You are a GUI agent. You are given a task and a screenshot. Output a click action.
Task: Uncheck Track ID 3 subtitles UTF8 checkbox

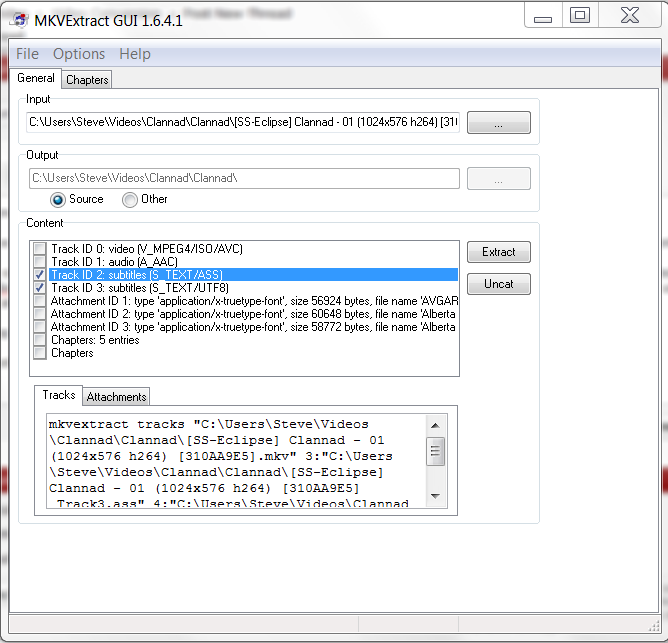click(x=40, y=288)
